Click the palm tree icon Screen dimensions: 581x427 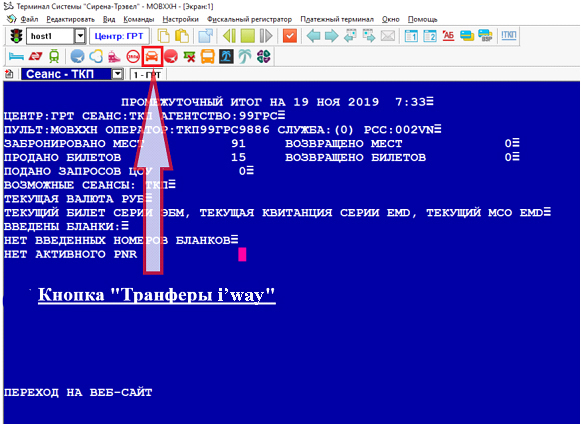coord(245,56)
